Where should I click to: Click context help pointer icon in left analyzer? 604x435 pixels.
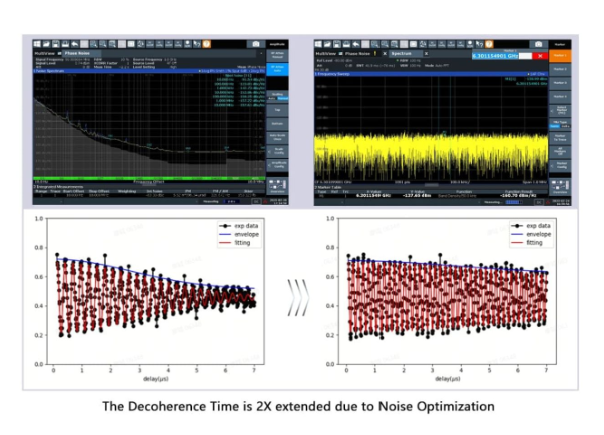(197, 44)
